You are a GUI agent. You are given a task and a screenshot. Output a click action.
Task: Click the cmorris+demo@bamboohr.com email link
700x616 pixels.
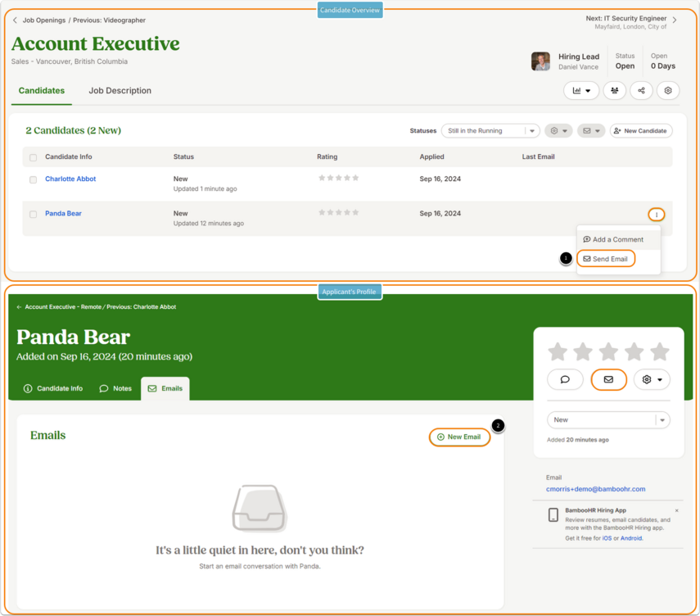point(595,489)
